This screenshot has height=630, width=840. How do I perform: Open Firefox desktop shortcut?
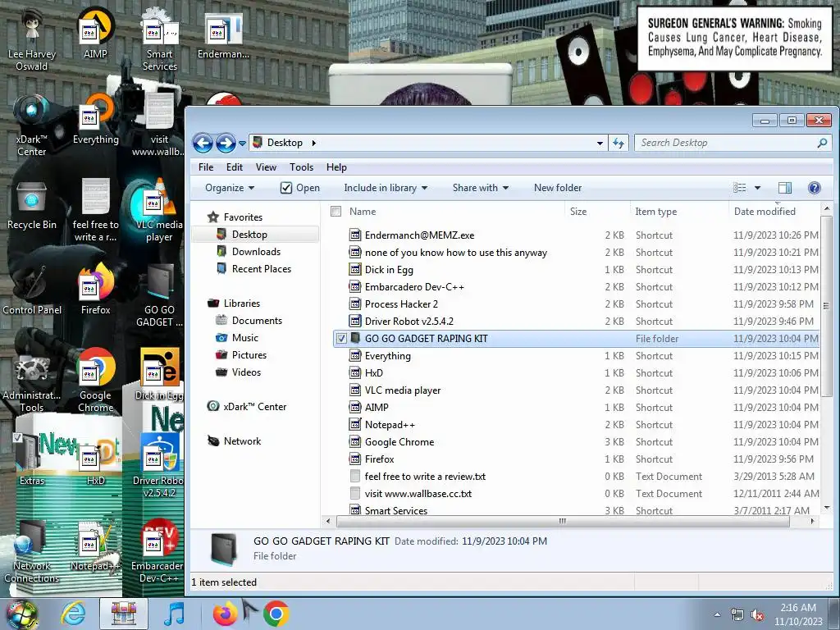[x=95, y=290]
